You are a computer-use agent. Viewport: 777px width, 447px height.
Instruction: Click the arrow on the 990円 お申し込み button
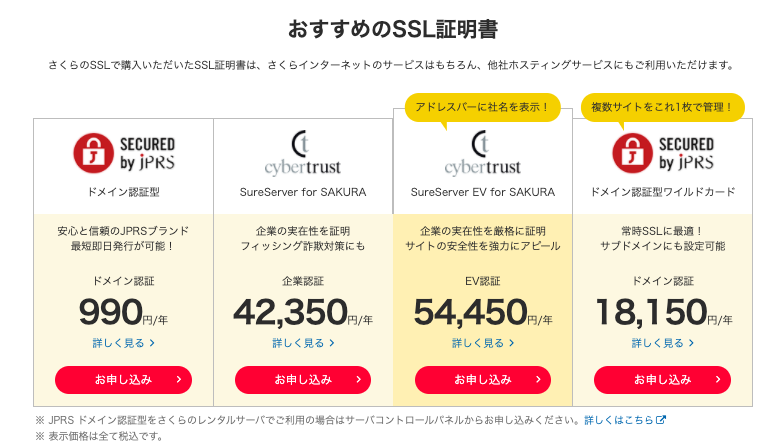coord(178,380)
